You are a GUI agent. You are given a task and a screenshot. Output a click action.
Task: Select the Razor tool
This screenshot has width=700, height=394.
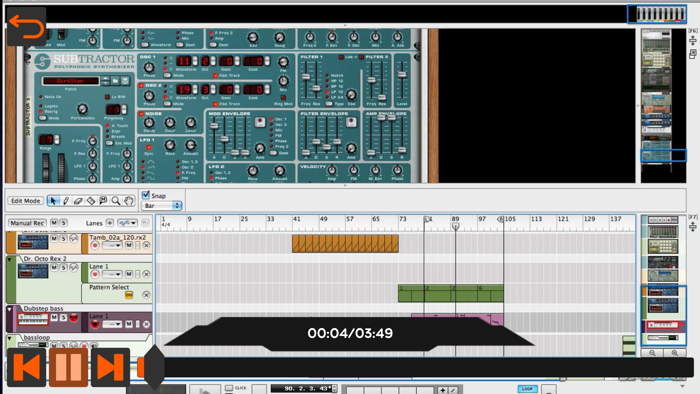point(91,201)
